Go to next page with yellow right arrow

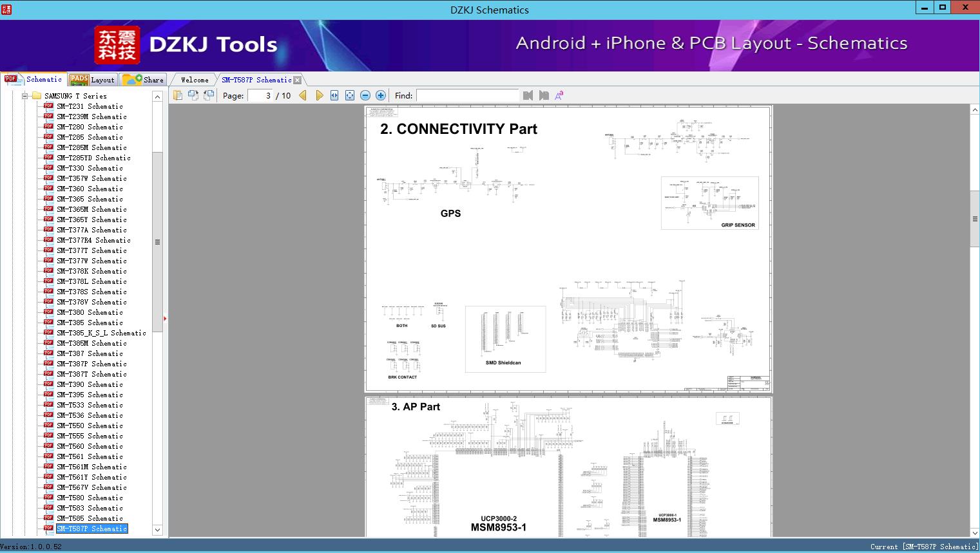coord(319,95)
